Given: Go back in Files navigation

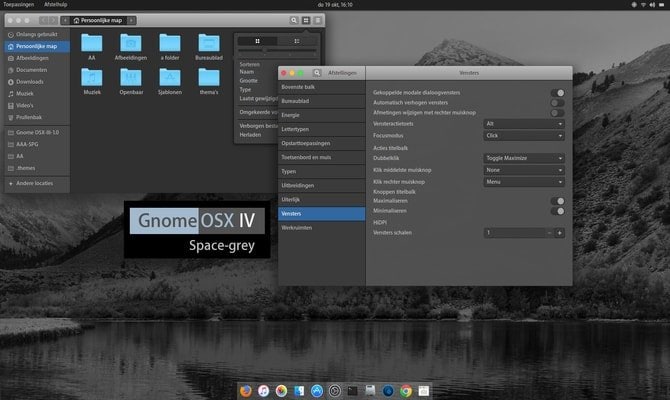Looking at the screenshot, I should [x=43, y=20].
